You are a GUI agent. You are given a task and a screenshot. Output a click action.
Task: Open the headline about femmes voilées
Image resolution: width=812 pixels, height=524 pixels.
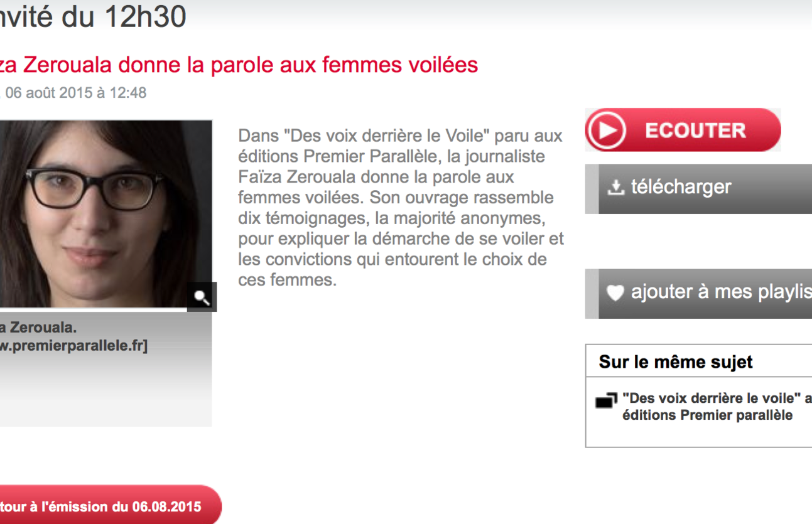239,65
